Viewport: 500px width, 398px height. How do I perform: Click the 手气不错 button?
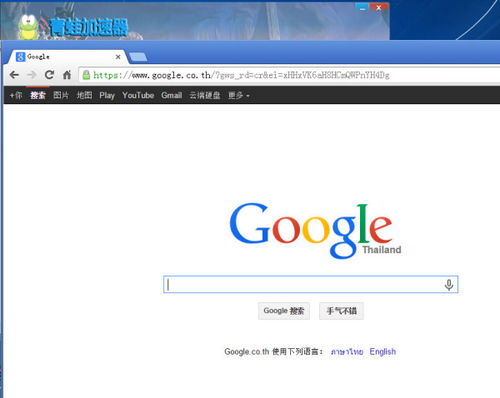(341, 311)
